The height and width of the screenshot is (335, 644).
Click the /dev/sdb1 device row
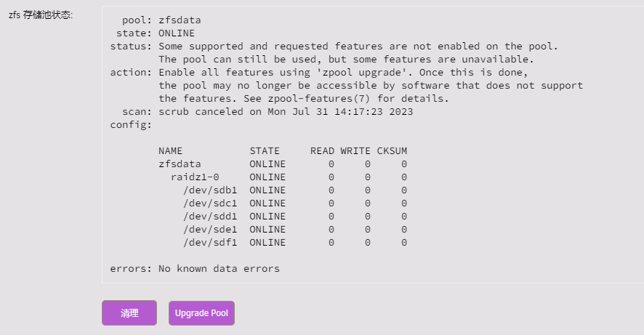point(295,190)
